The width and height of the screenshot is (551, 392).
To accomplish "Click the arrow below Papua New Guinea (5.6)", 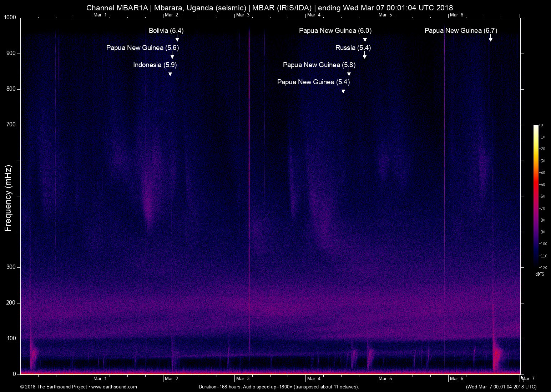I will point(172,55).
